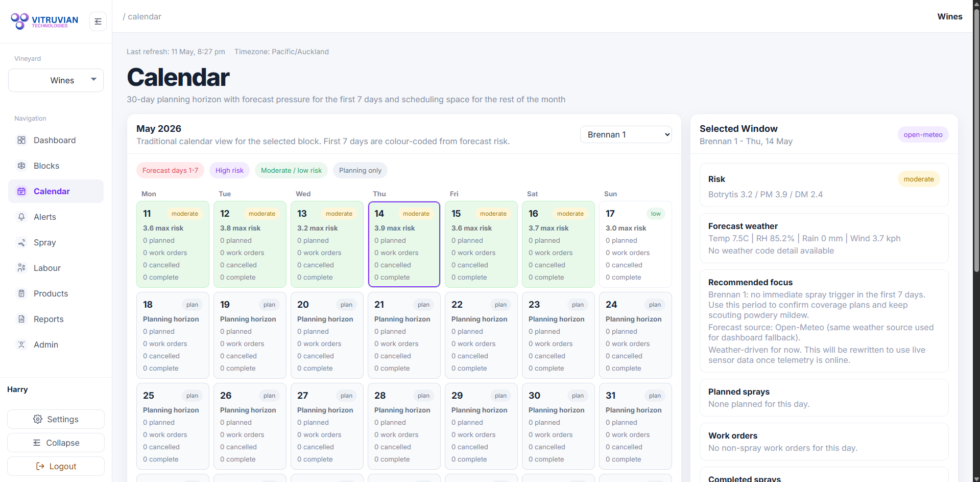Click the Admin user icon

(x=21, y=345)
